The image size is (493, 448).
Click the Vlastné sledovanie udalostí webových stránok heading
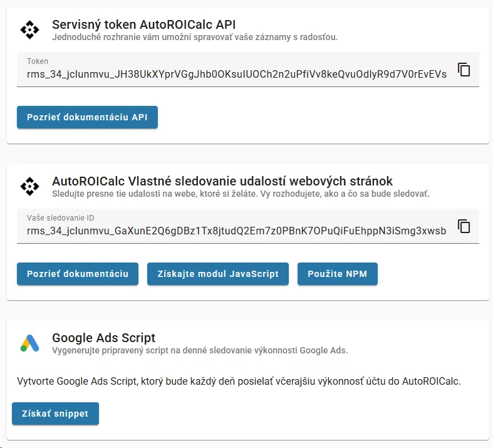tap(222, 182)
